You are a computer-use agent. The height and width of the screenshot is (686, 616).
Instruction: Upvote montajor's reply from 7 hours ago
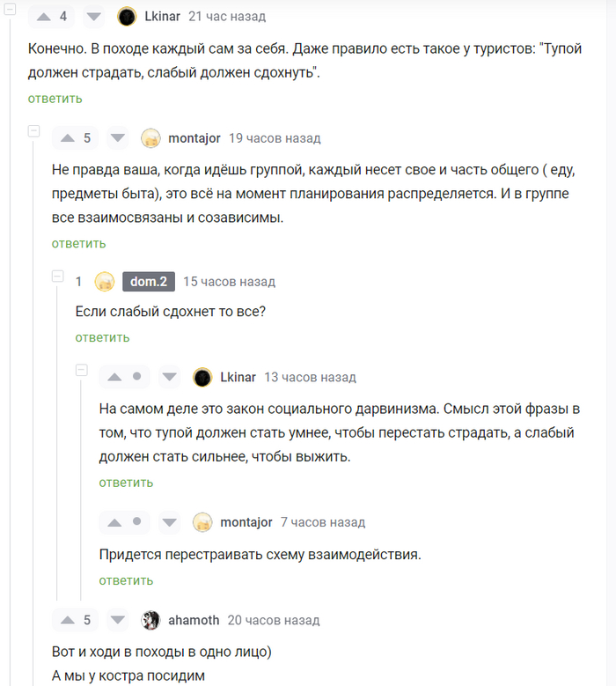[114, 522]
